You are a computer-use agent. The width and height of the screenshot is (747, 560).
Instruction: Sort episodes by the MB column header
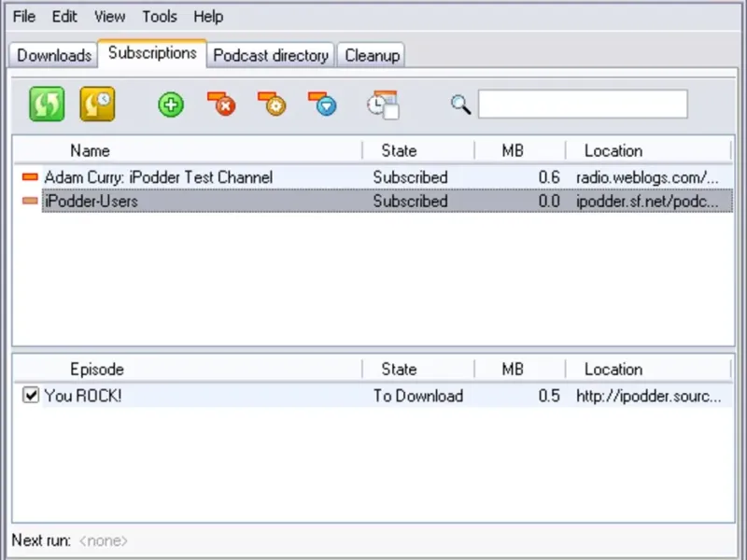[520, 369]
